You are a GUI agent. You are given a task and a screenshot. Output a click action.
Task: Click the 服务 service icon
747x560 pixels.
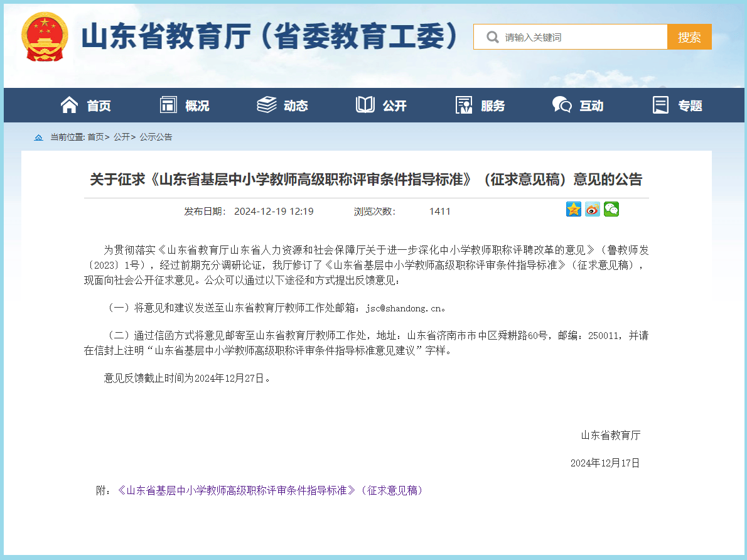tap(464, 105)
